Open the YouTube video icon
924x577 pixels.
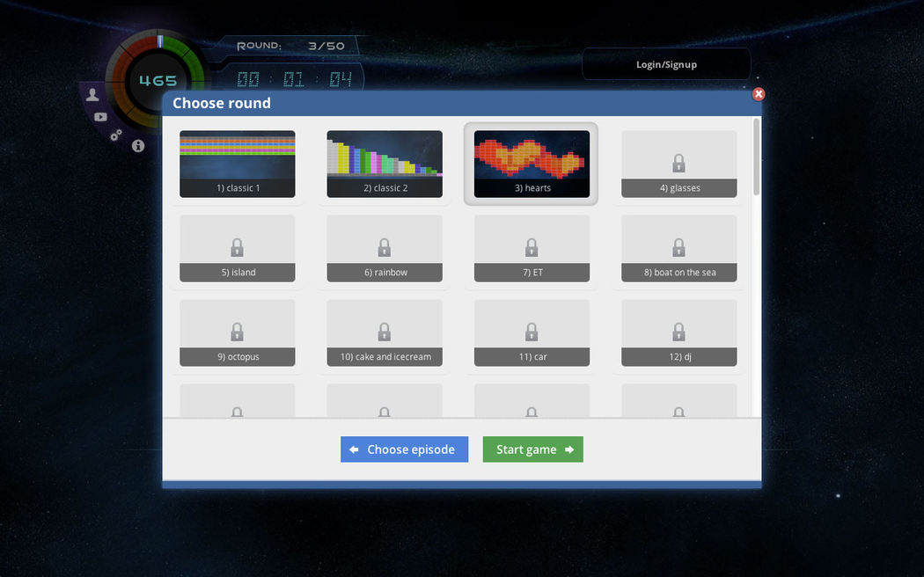tap(100, 117)
